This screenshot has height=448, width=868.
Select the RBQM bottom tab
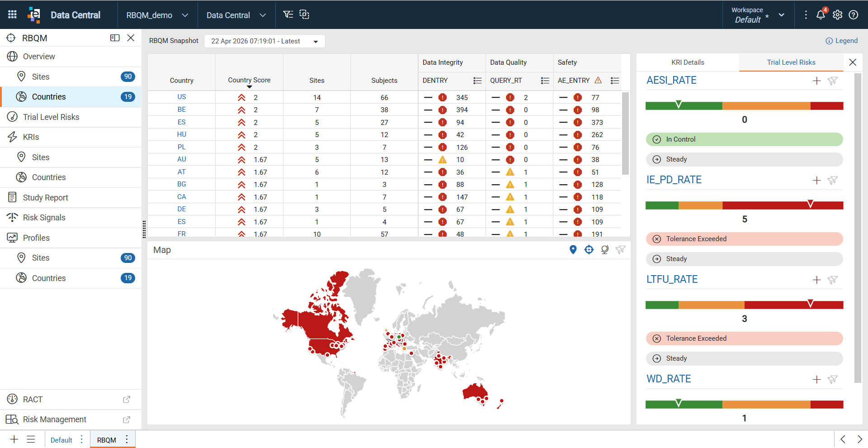[x=107, y=440]
